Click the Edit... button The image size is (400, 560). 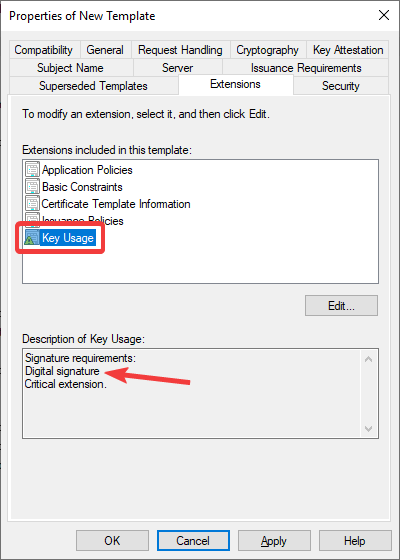(341, 305)
